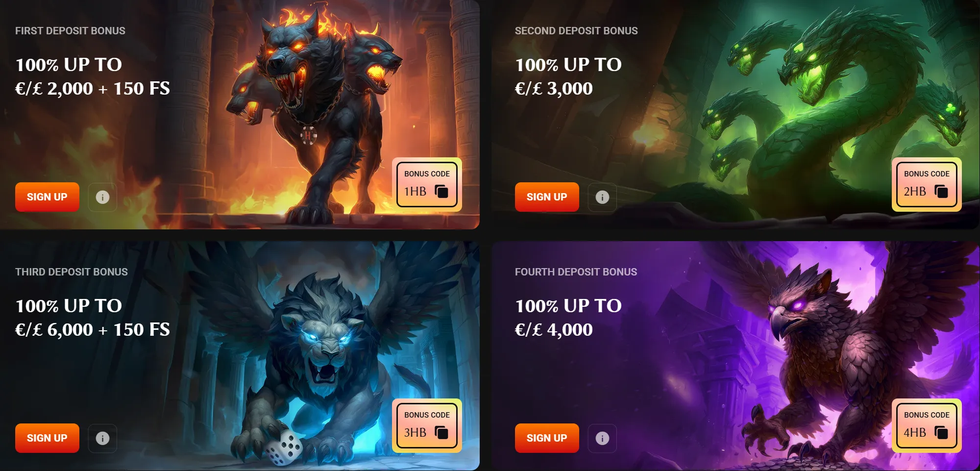Copy the 4HB bonus code
Screen dimensions: 980x471
click(941, 432)
